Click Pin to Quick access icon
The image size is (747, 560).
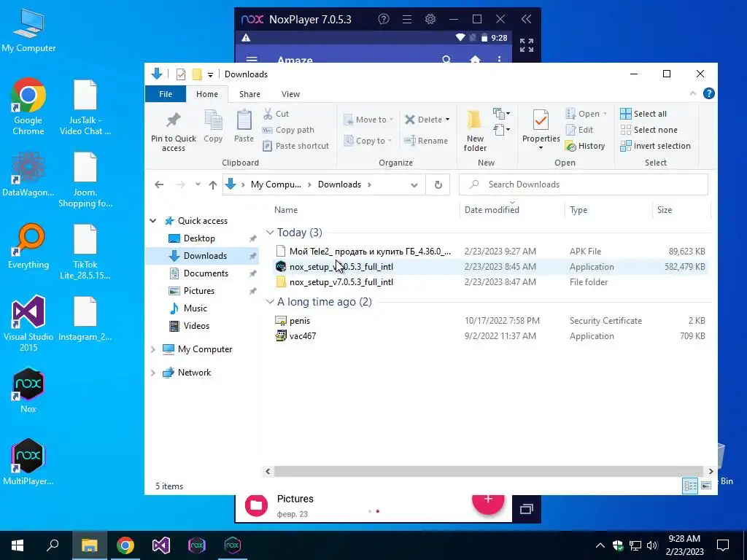pos(174,131)
